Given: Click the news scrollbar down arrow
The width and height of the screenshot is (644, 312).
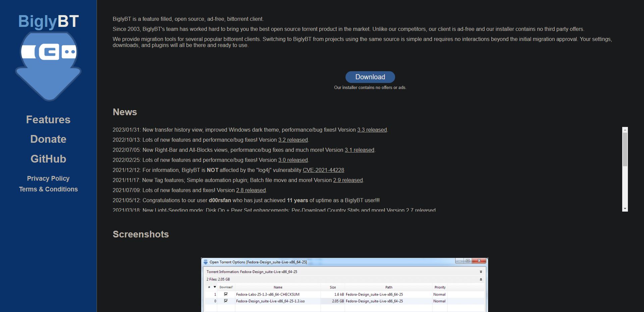Looking at the screenshot, I should coord(625,209).
